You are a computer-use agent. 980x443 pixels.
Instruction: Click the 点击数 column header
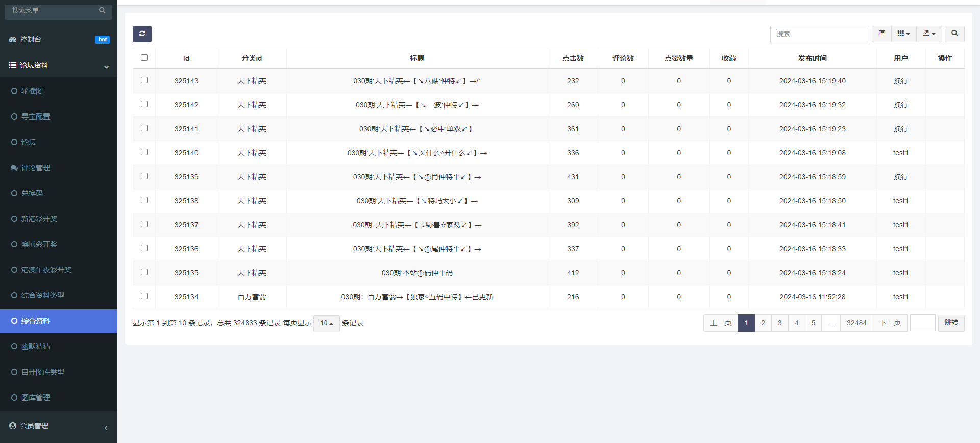click(573, 58)
